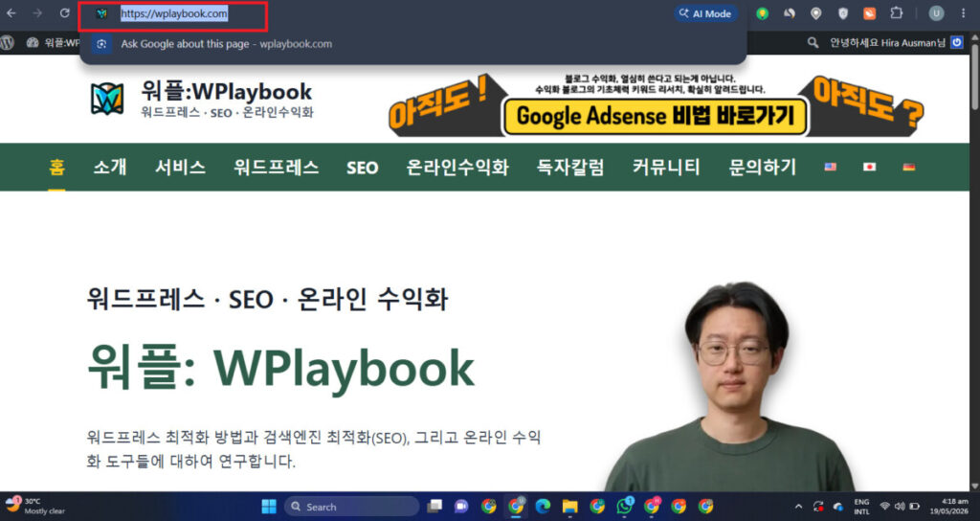This screenshot has width=980, height=521.
Task: Open the map pin extension icon
Action: 815,13
